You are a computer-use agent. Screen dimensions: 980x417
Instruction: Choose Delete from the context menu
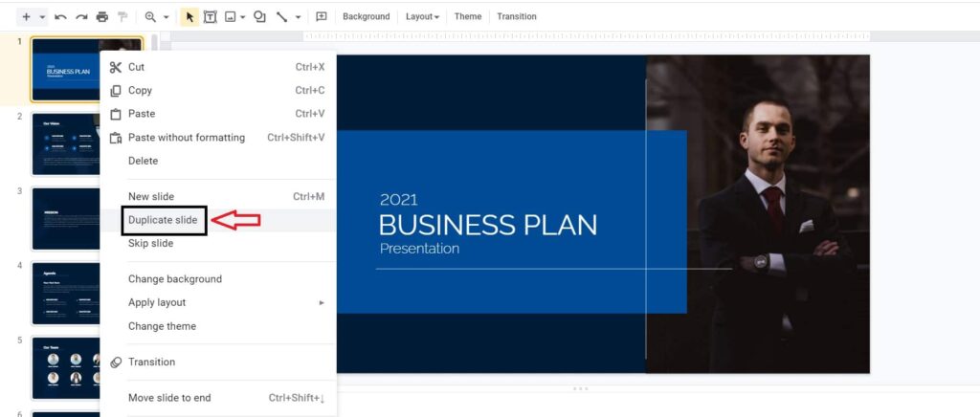218,161
